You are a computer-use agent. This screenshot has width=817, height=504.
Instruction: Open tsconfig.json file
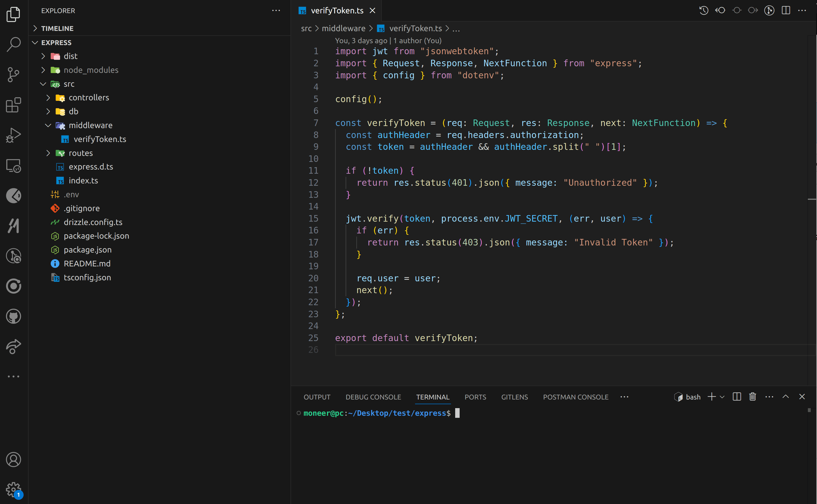tap(159, 278)
